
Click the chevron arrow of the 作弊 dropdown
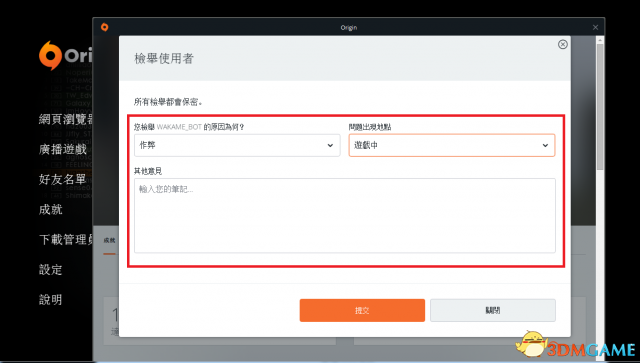click(x=330, y=145)
